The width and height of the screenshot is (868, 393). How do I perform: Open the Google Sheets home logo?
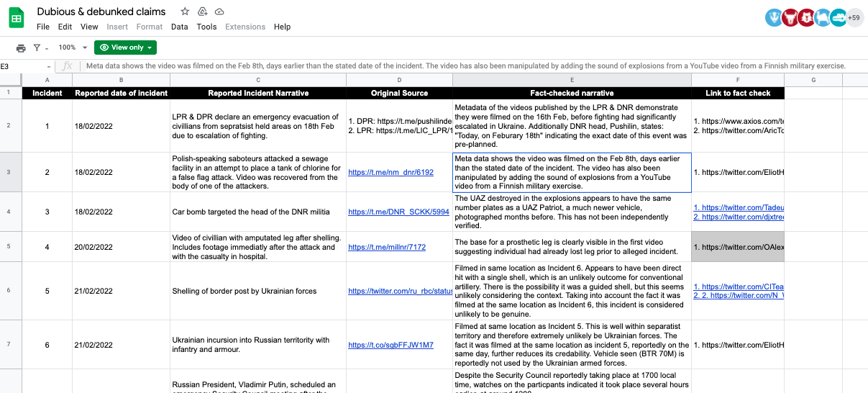pos(17,17)
